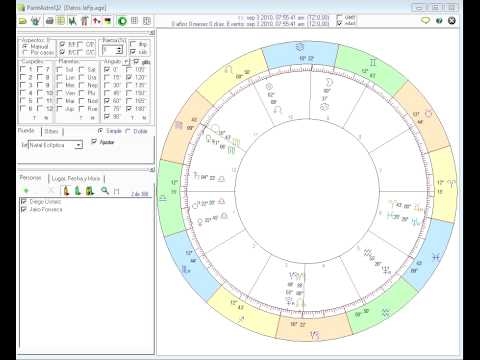Image resolution: width=480 pixels, height=360 pixels.
Task: Collapse the aspects panel with corner arrow icon
Action: [152, 33]
